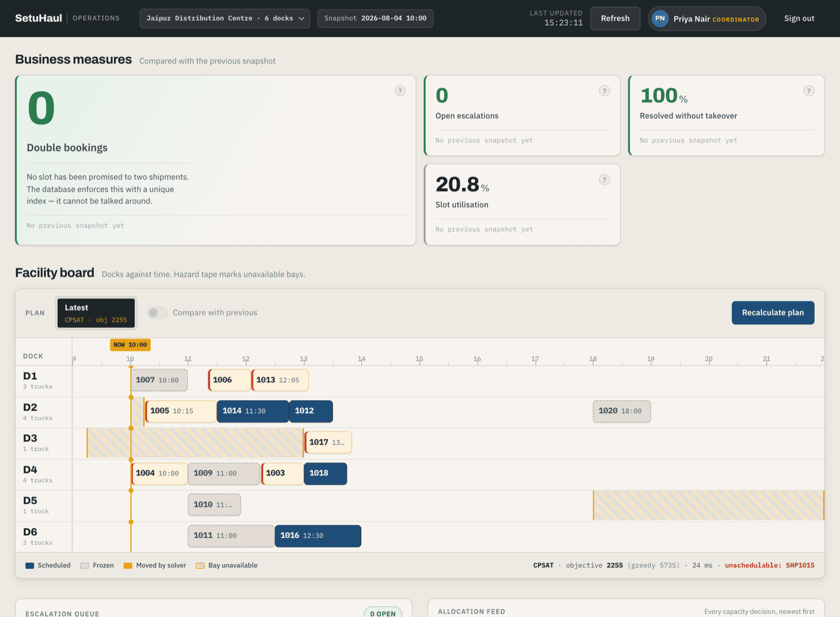Select the Latest plan tab
The image size is (840, 617).
click(96, 313)
